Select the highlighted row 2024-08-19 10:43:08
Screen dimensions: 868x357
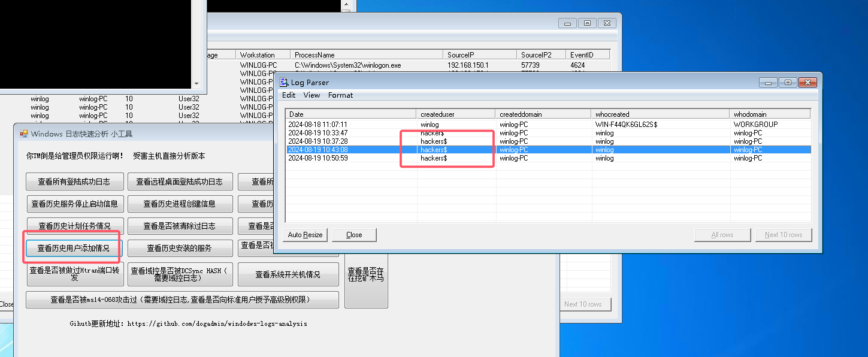[x=548, y=150]
